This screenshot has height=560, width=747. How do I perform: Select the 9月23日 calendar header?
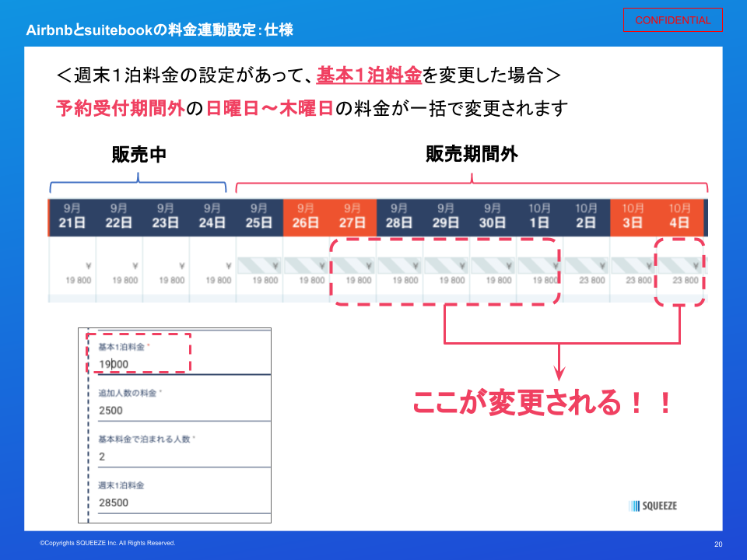(165, 216)
